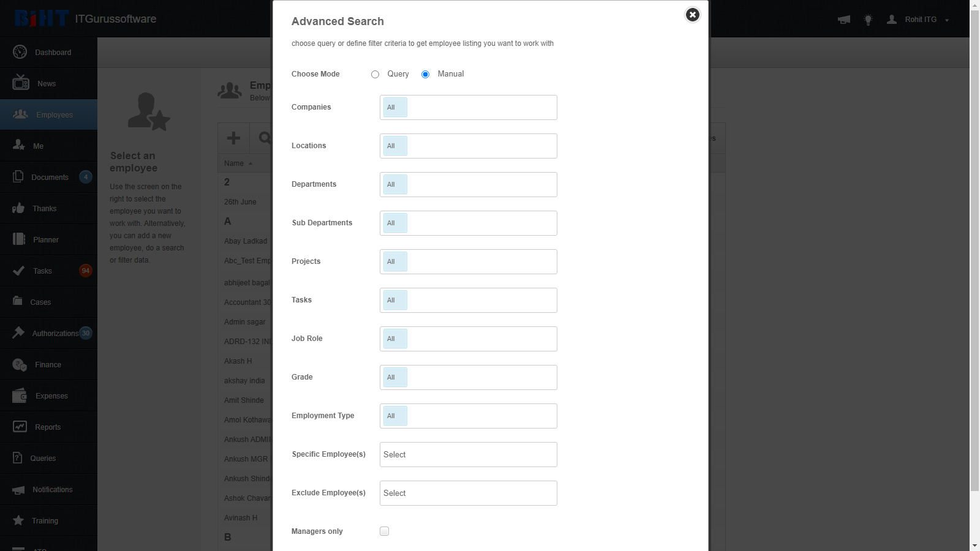Select employee Avinash H
Viewport: 980px width, 551px height.
coord(241,518)
